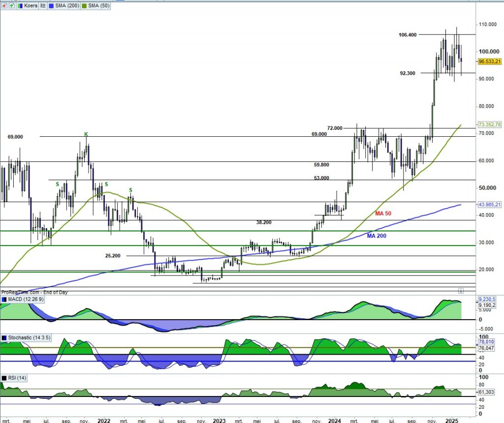Click the red MA 50 chart annotation
This screenshot has height=423, width=504.
pos(382,213)
